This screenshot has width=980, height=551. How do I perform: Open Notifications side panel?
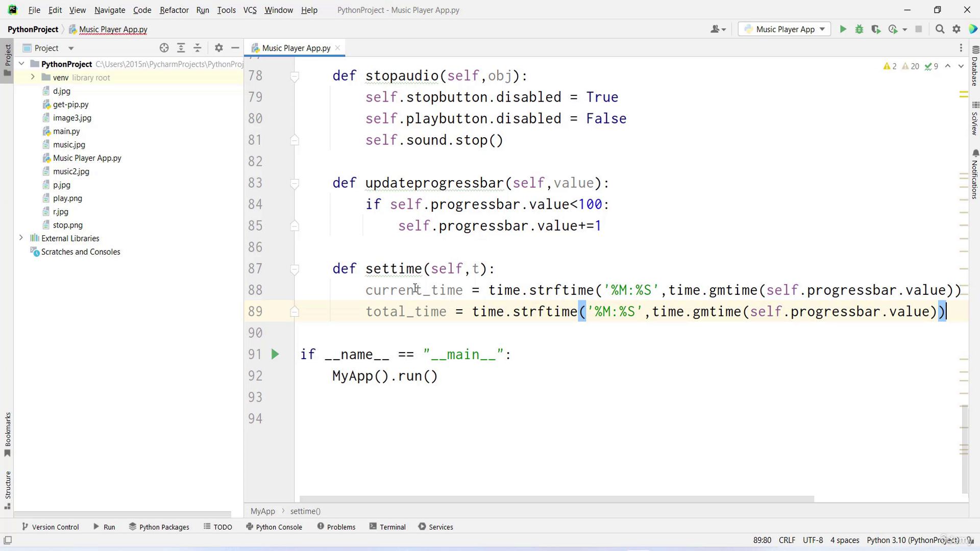click(975, 174)
